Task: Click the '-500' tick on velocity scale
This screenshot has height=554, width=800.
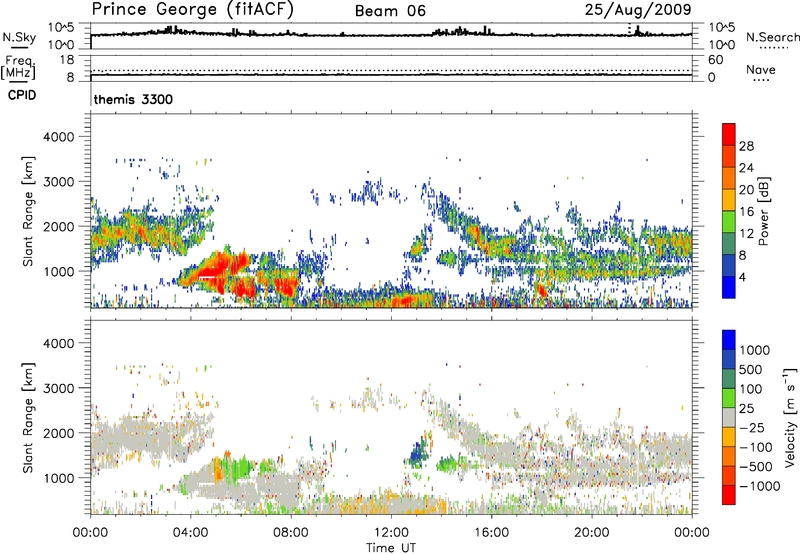Action: click(x=756, y=467)
